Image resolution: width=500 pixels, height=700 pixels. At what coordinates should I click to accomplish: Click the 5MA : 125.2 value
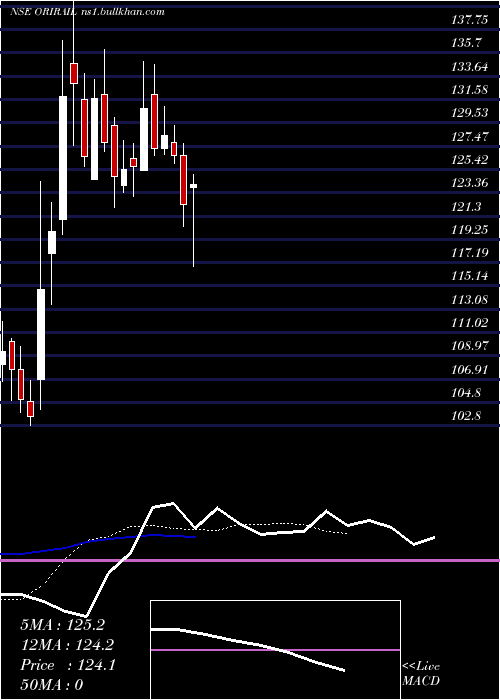tap(62, 625)
